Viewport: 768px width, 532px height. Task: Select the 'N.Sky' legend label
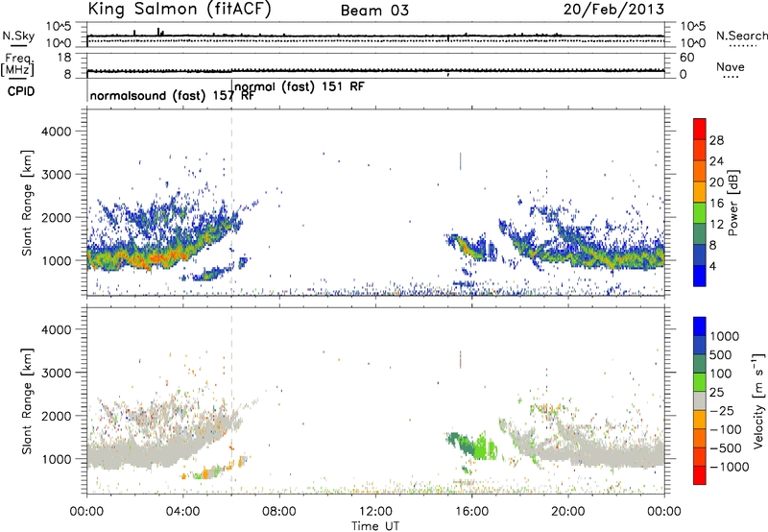18,36
